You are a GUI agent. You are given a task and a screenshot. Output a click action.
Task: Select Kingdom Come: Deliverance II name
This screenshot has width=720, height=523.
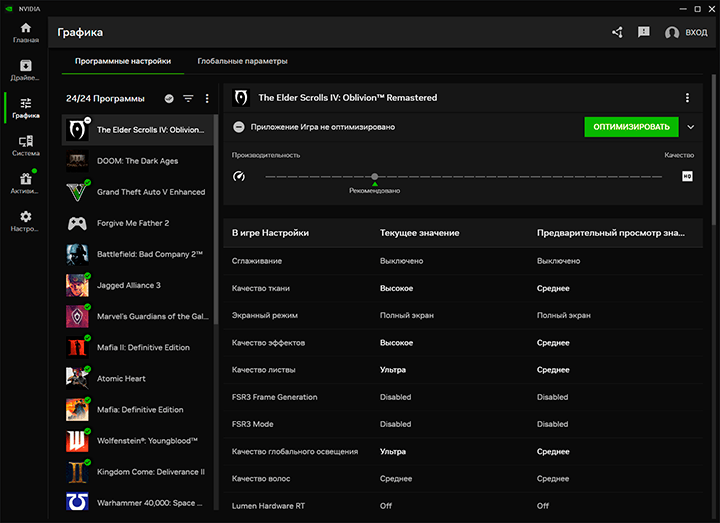[x=151, y=472]
